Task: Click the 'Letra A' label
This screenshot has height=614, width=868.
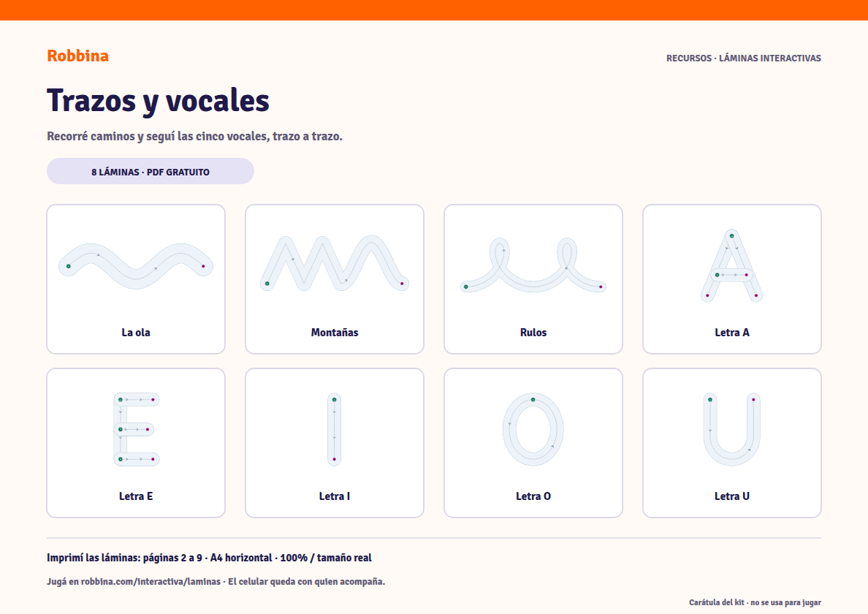Action: 732,332
